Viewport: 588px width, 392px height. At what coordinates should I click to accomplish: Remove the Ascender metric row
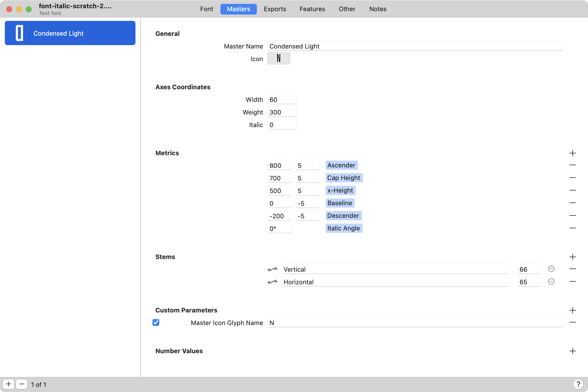572,165
